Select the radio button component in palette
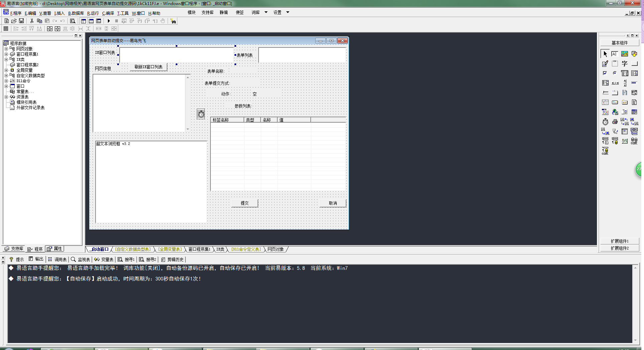Screen dimensions: 644x350 point(615,73)
